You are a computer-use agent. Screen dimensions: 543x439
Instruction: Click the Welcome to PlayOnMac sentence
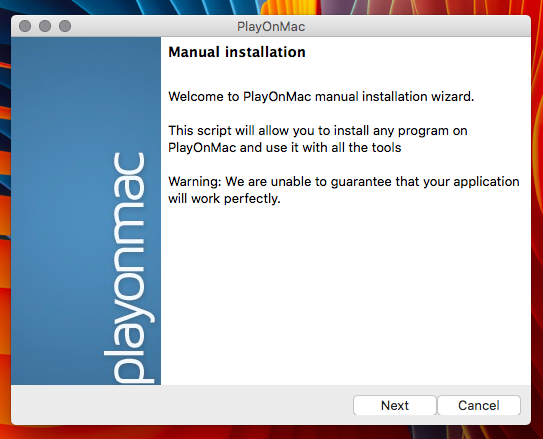321,96
